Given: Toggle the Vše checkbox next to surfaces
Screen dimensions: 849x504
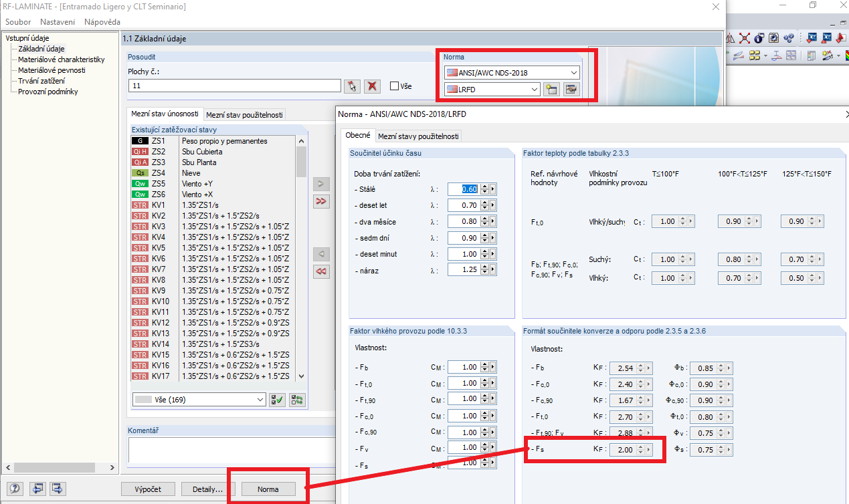Looking at the screenshot, I should point(395,86).
